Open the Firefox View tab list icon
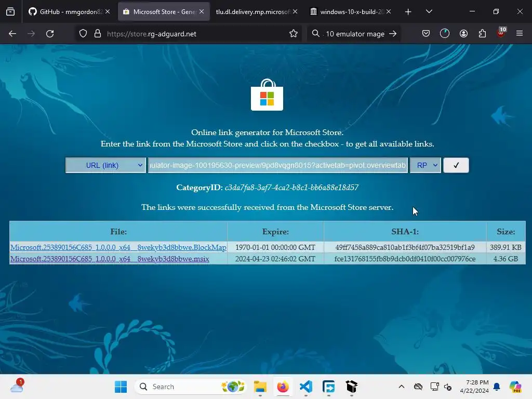This screenshot has height=399, width=532. point(10,11)
